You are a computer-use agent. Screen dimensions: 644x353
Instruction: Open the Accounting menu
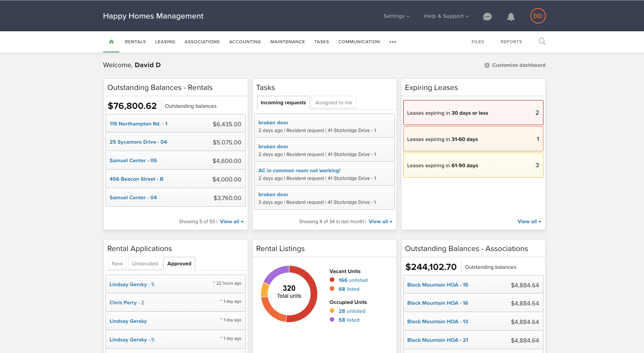coord(245,42)
